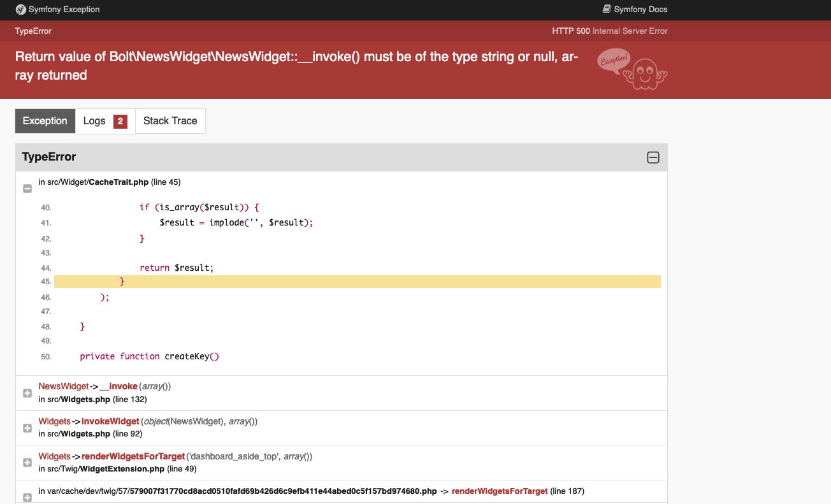Switch to the Logs tab
Viewport: 831px width, 504px height.
point(105,121)
